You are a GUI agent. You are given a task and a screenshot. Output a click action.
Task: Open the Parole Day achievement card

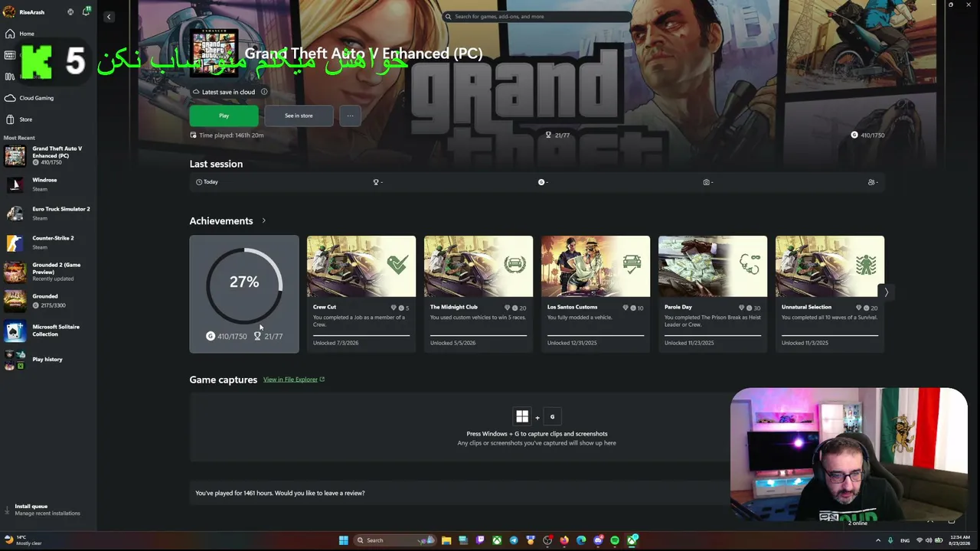pos(713,294)
